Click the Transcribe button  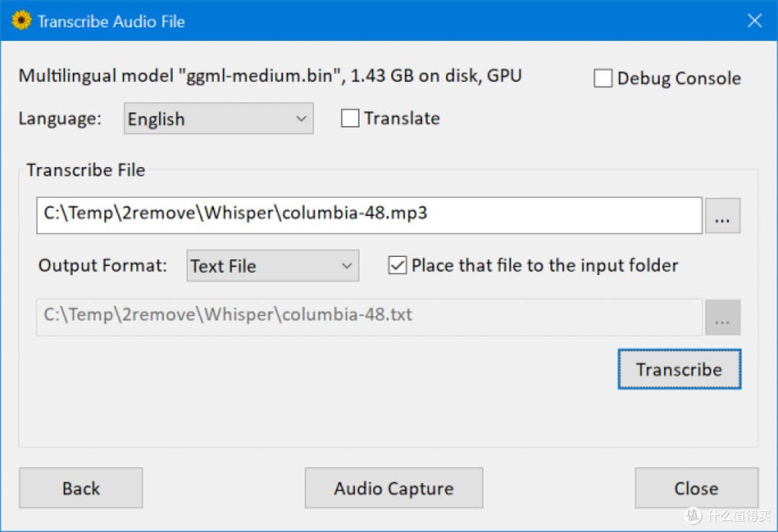(x=679, y=369)
